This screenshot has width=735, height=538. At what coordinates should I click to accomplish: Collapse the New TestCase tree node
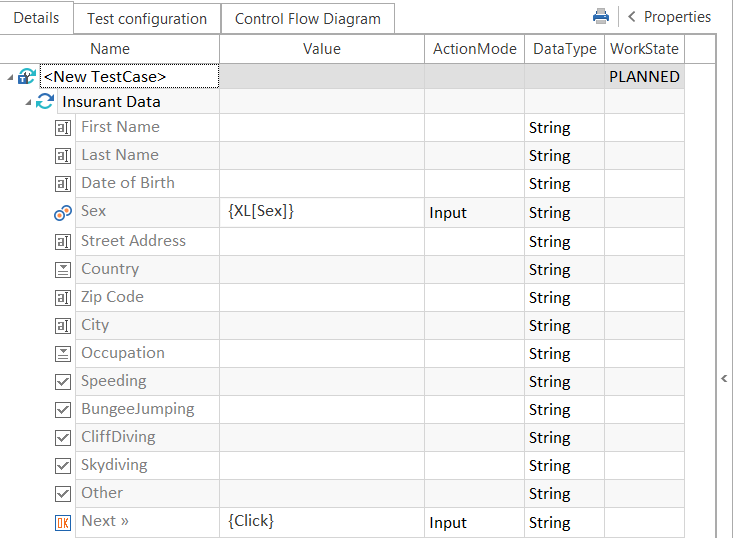(9, 77)
